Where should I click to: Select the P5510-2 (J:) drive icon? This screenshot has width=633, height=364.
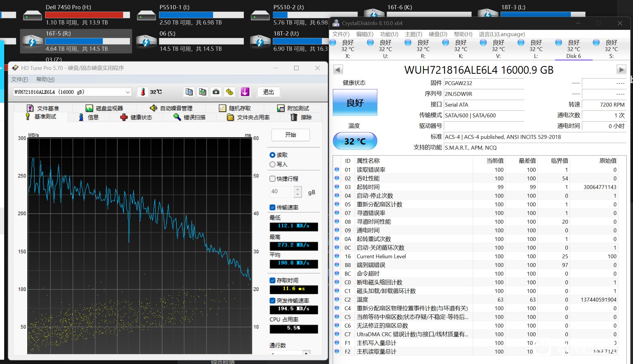point(260,15)
